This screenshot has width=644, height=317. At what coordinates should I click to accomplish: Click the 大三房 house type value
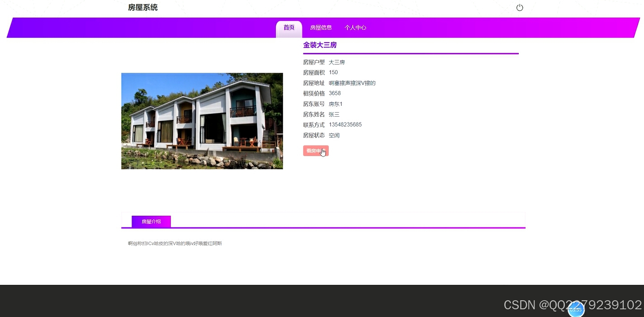click(337, 62)
